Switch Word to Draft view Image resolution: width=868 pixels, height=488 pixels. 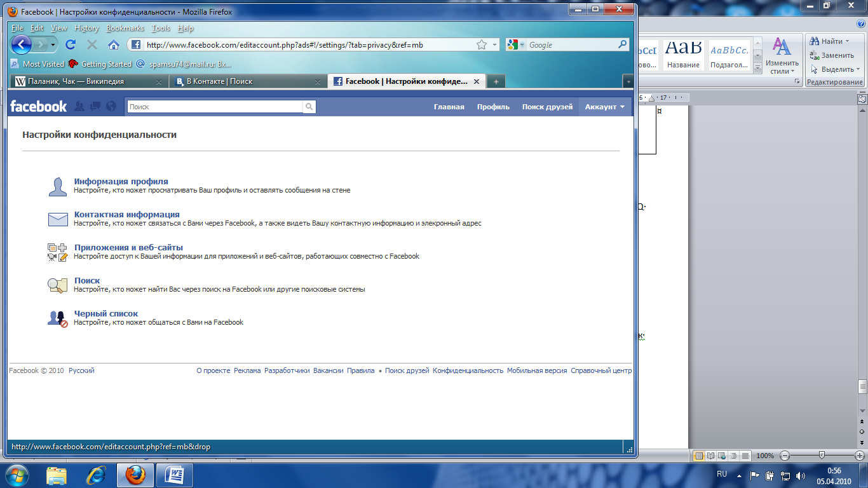pyautogui.click(x=745, y=456)
